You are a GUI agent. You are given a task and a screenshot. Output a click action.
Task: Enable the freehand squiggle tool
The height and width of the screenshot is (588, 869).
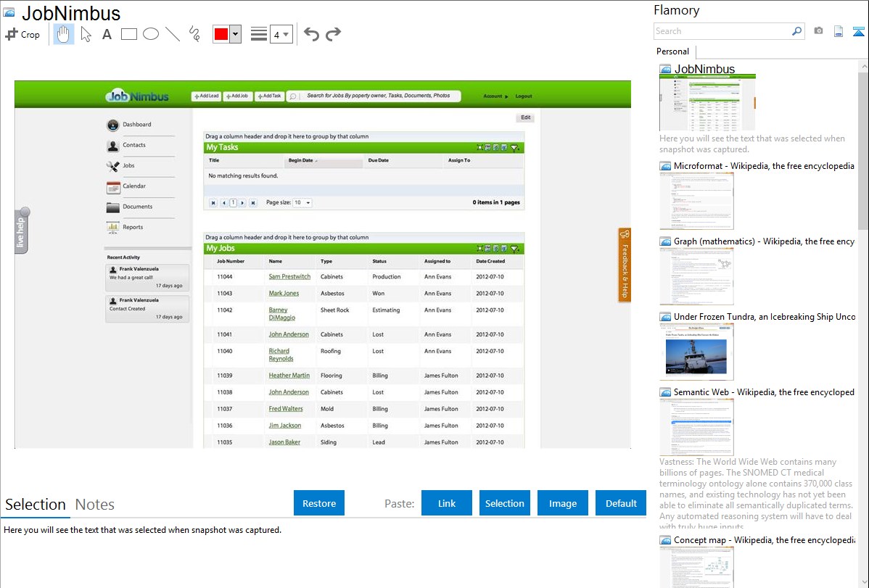click(194, 34)
